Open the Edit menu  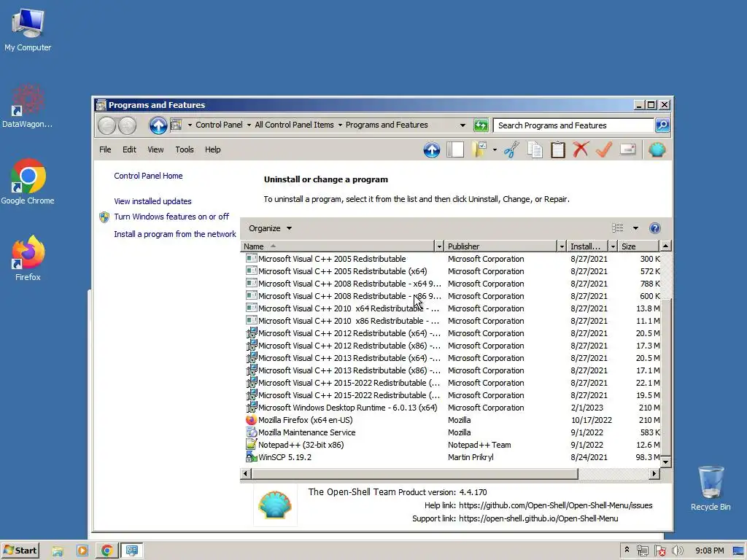click(129, 149)
